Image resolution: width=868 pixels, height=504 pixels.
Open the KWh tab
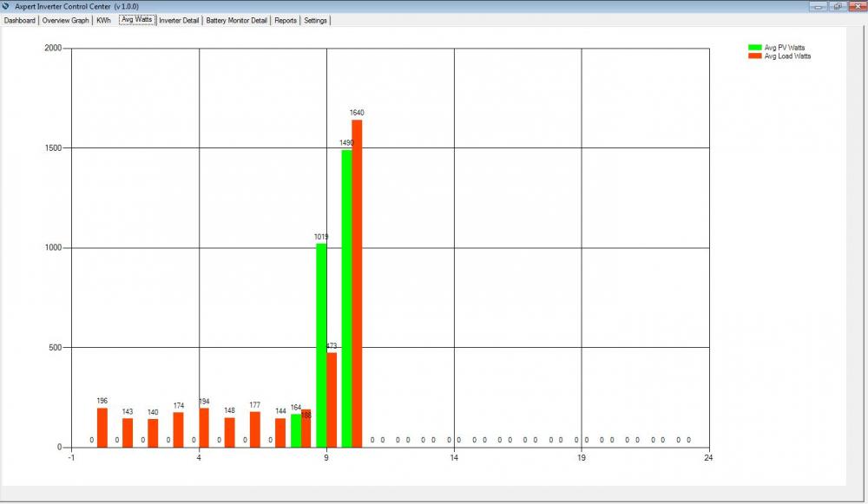(x=103, y=21)
